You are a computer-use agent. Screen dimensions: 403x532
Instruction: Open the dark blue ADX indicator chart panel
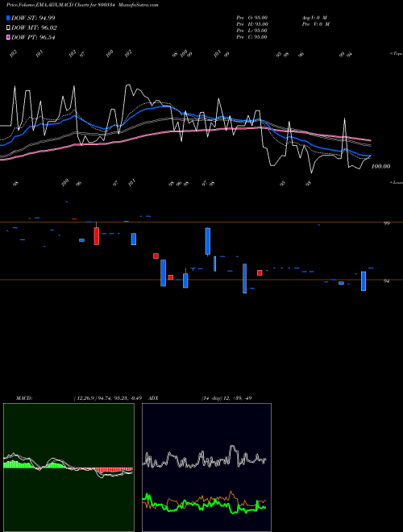206,468
